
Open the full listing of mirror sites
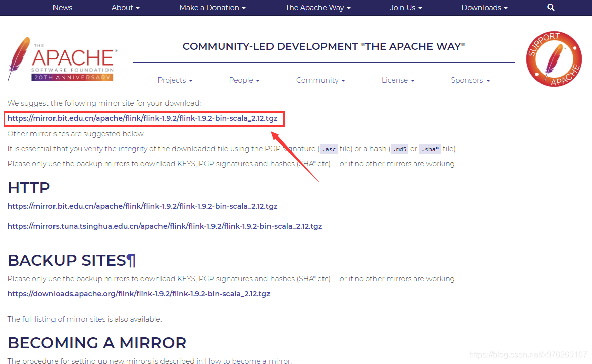click(64, 319)
